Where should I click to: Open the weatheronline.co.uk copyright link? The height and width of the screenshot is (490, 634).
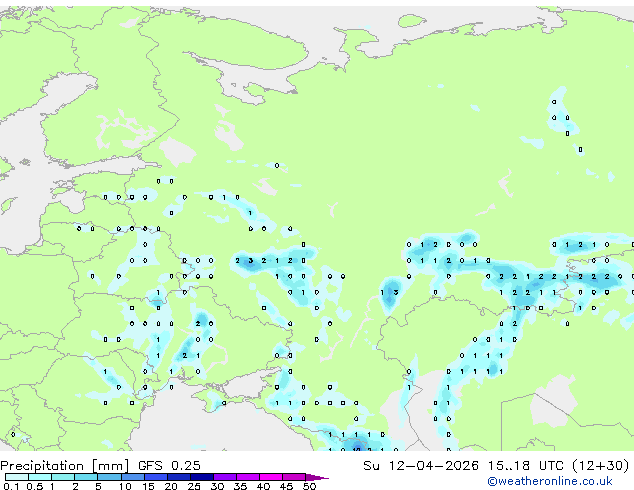point(550,481)
